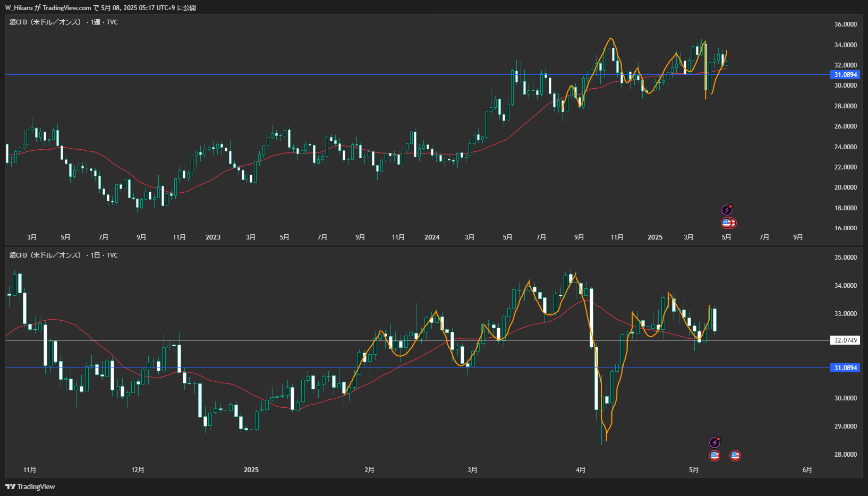This screenshot has height=496, width=868.
Task: Click the 銀CFD 1週 TVC weekly chart title
Action: pos(64,22)
